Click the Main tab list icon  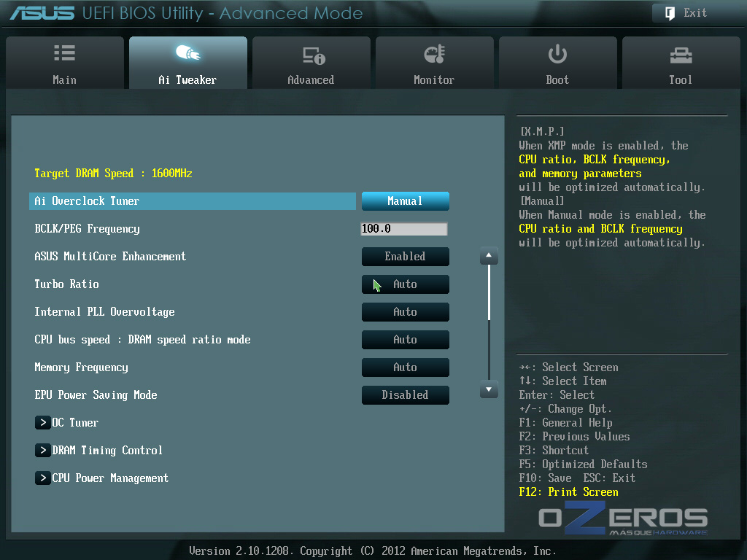coord(64,52)
